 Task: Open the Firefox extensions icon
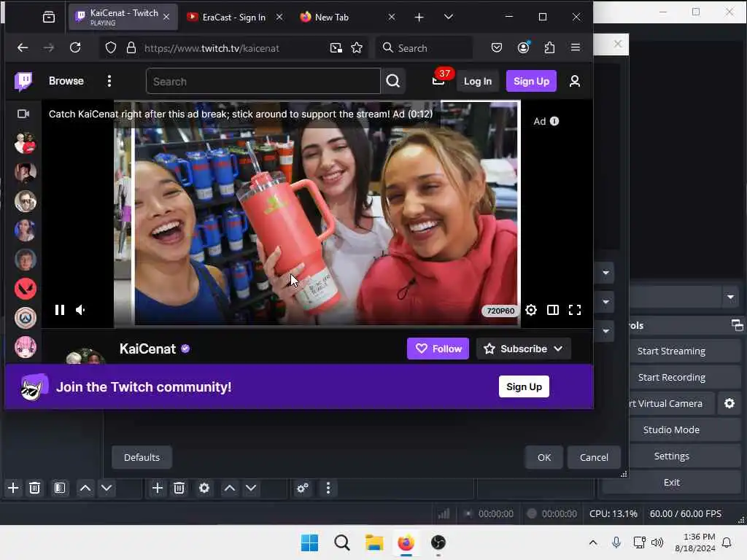tap(549, 47)
